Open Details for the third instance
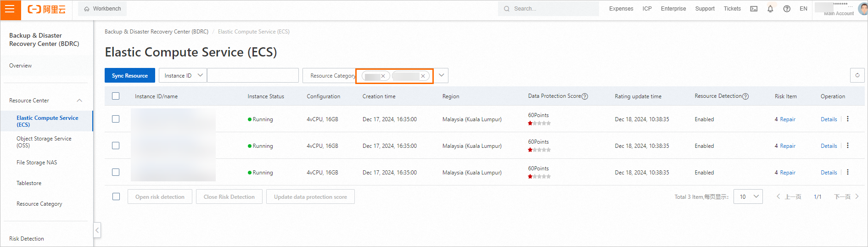 coord(829,173)
